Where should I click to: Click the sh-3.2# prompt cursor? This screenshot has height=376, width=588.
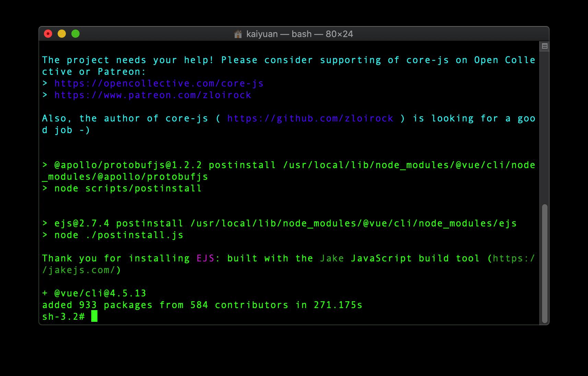tap(94, 316)
